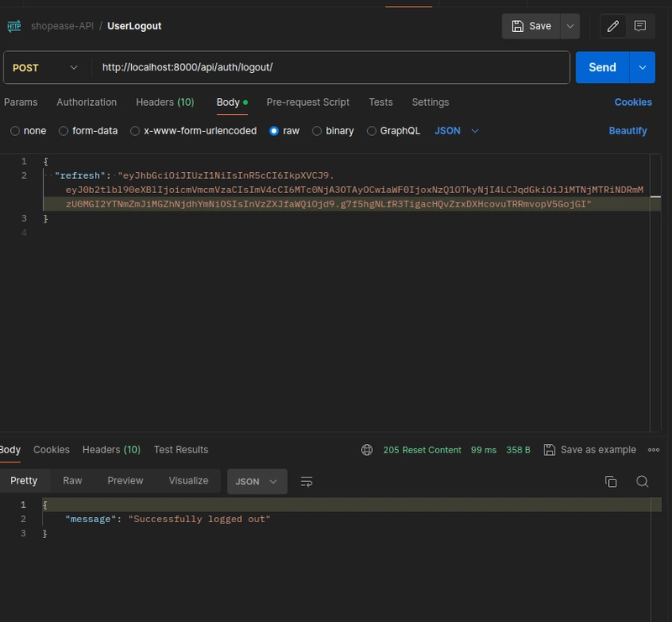Open the response Headers (10) tab
Viewport: 672px width, 622px height.
click(112, 450)
